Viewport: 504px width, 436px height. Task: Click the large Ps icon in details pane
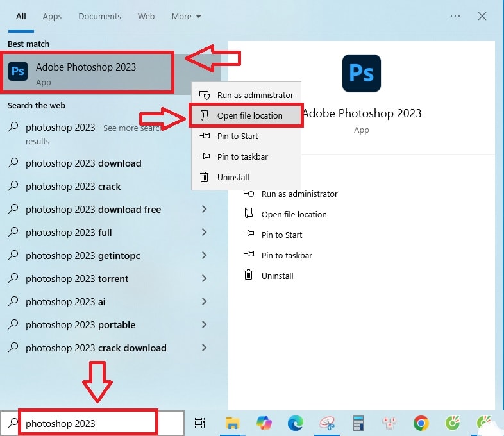pos(361,73)
